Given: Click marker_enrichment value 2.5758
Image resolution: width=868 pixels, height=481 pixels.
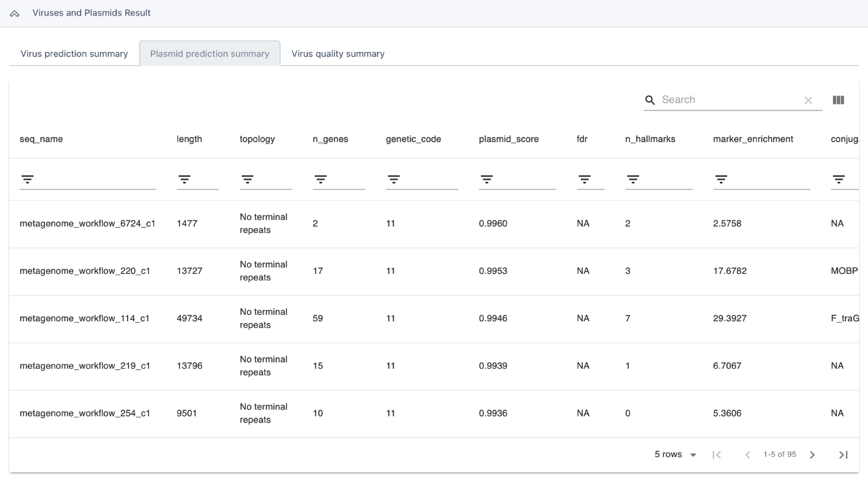Looking at the screenshot, I should [727, 223].
